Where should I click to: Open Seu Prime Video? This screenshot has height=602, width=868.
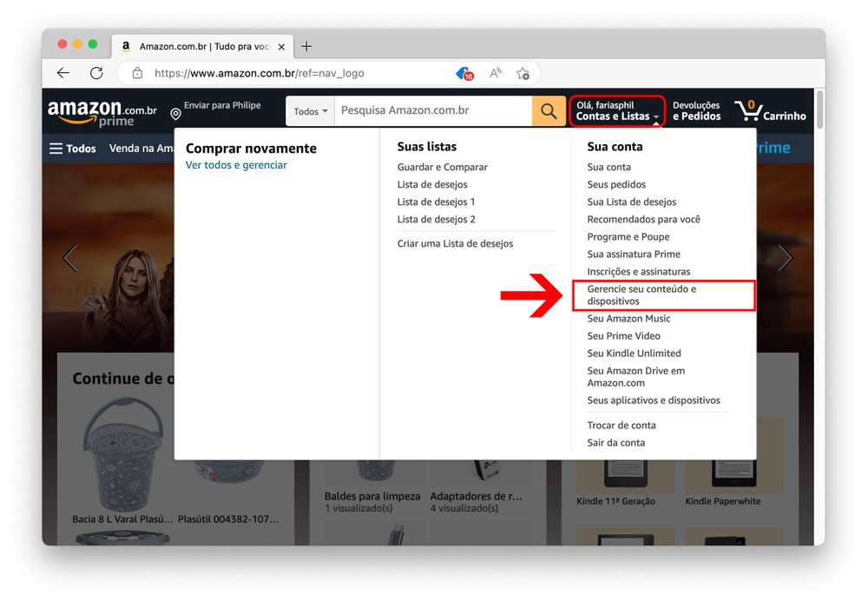pos(624,336)
